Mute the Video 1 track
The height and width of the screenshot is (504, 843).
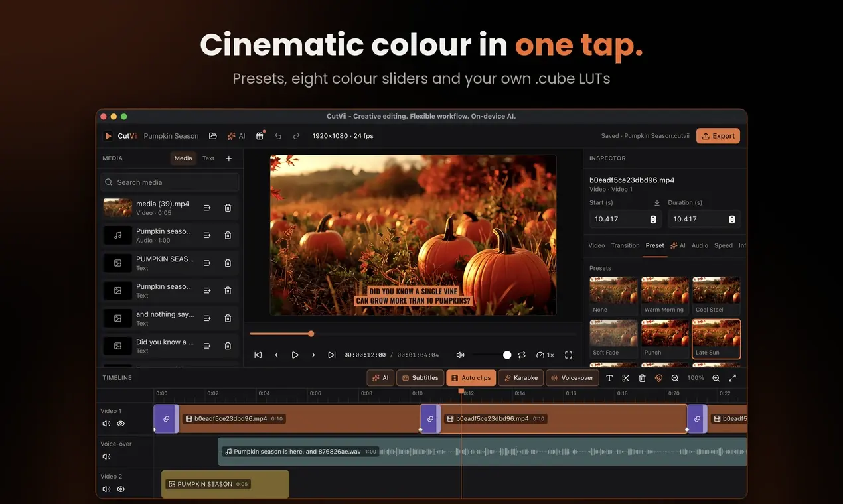click(106, 424)
